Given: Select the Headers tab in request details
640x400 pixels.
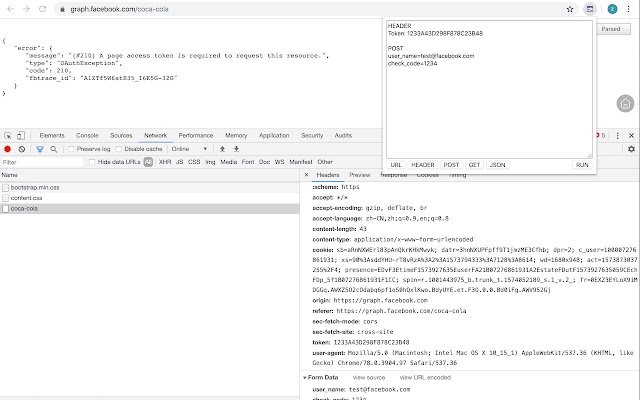Looking at the screenshot, I should (x=328, y=175).
